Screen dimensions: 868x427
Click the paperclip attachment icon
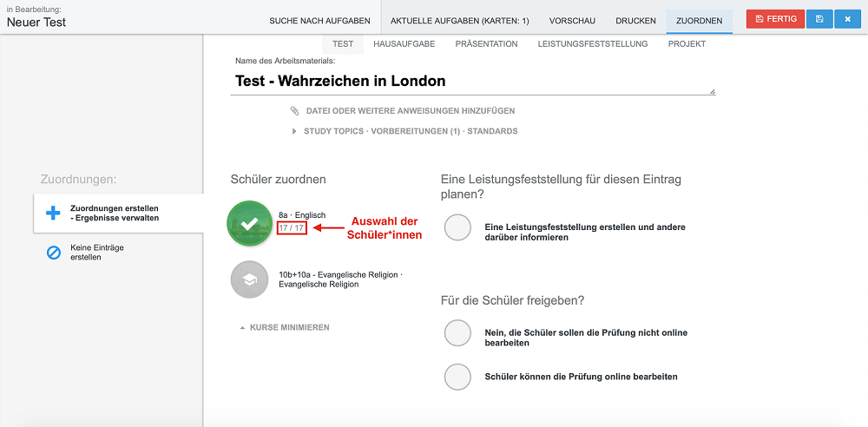click(294, 111)
